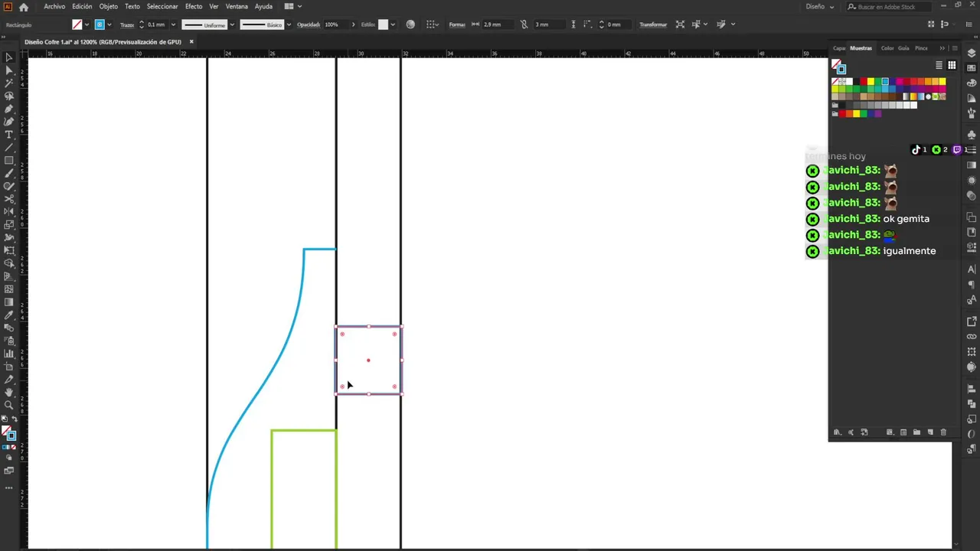Pick the red swatch in first row
The height and width of the screenshot is (551, 980).
pyautogui.click(x=864, y=81)
